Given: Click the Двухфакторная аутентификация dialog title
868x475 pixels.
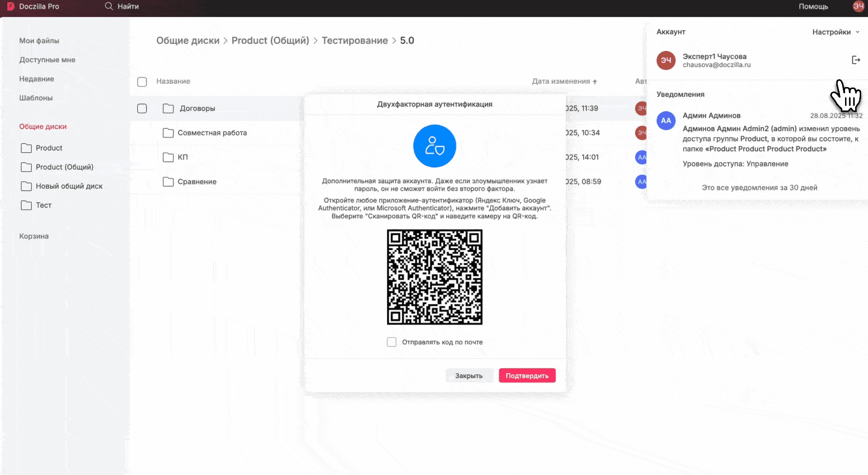Looking at the screenshot, I should [x=434, y=104].
